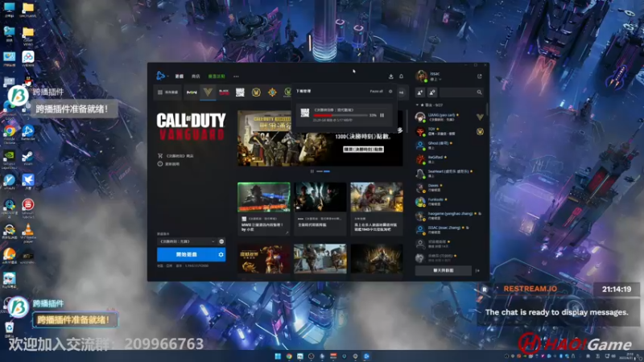Click the Warzone thumbnail in the download panel

305,113
